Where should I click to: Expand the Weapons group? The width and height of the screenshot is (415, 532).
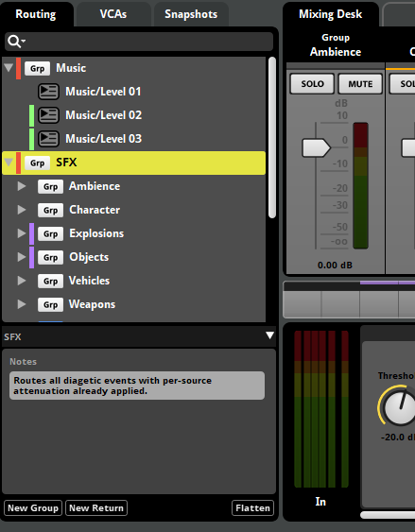pos(22,304)
